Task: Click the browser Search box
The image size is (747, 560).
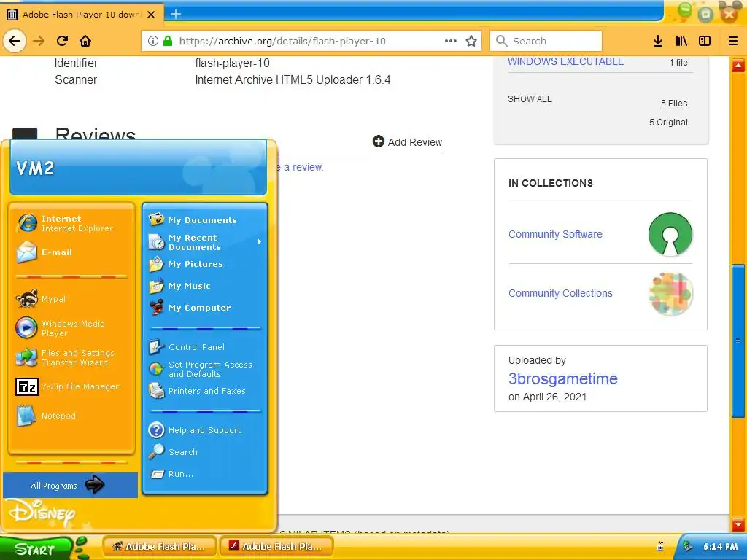Action: pyautogui.click(x=546, y=41)
